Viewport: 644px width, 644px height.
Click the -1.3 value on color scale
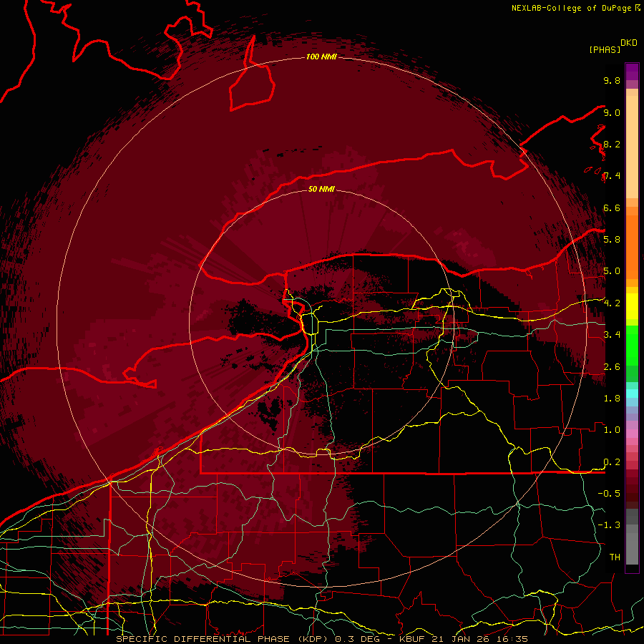pyautogui.click(x=609, y=525)
